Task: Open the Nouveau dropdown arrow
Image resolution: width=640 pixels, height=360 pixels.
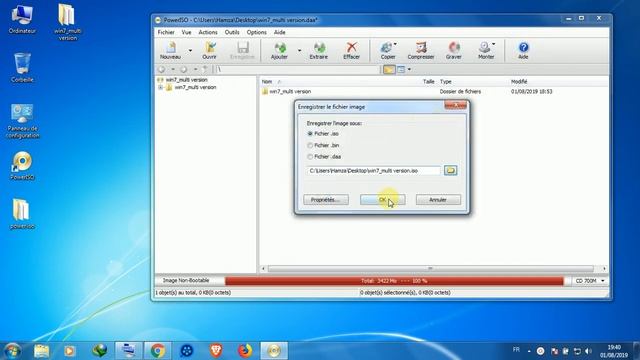Action: (190, 51)
